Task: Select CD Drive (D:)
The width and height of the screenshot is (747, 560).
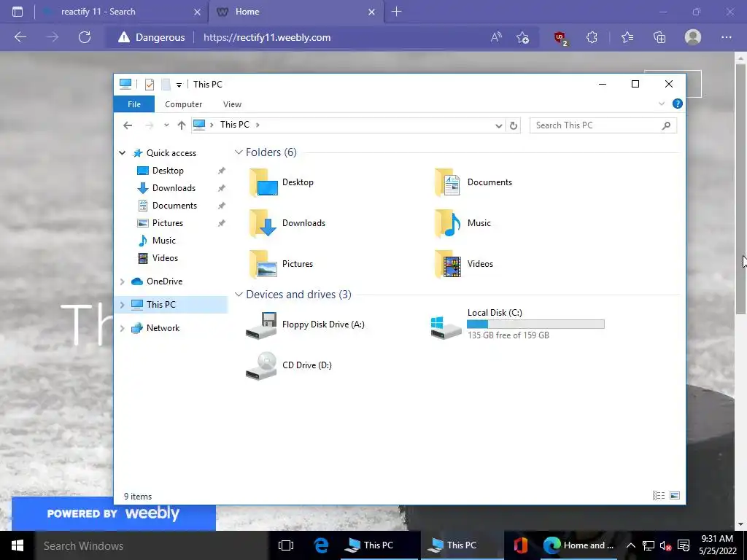Action: (x=289, y=366)
